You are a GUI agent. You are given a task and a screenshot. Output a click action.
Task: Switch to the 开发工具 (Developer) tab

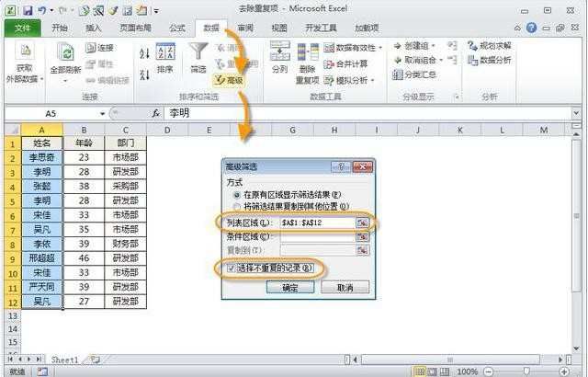(x=321, y=28)
